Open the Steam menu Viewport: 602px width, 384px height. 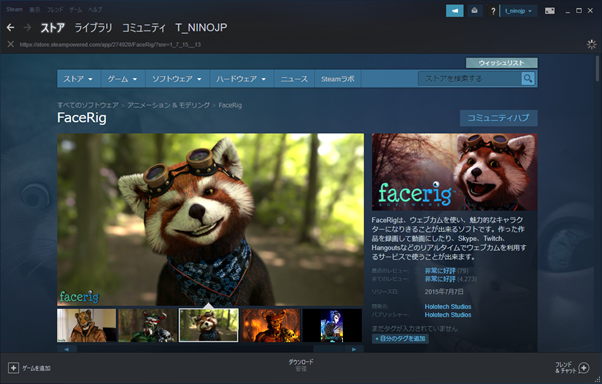point(14,10)
